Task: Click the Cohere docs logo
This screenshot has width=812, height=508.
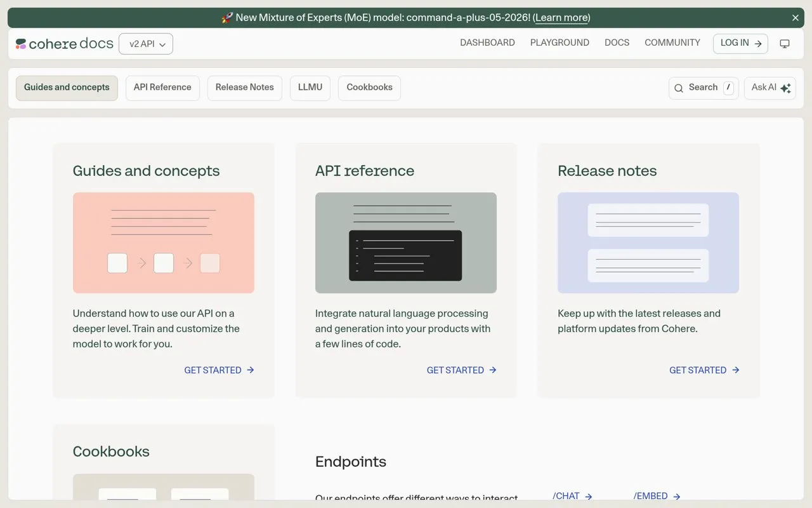Action: (65, 43)
